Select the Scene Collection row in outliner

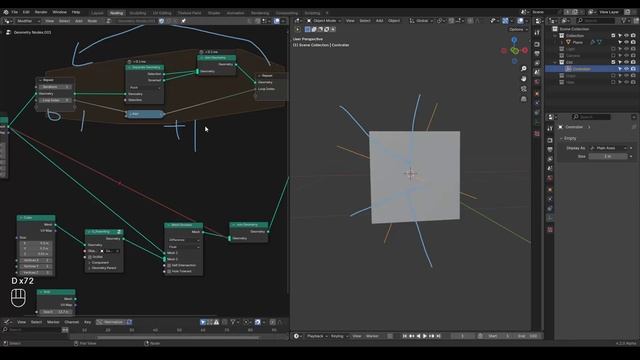(x=573, y=29)
